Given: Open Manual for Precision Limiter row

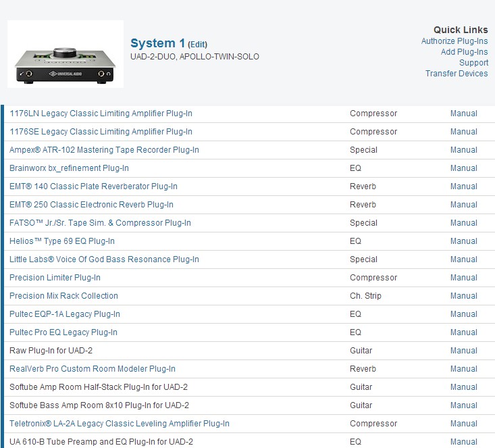Looking at the screenshot, I should [x=464, y=278].
